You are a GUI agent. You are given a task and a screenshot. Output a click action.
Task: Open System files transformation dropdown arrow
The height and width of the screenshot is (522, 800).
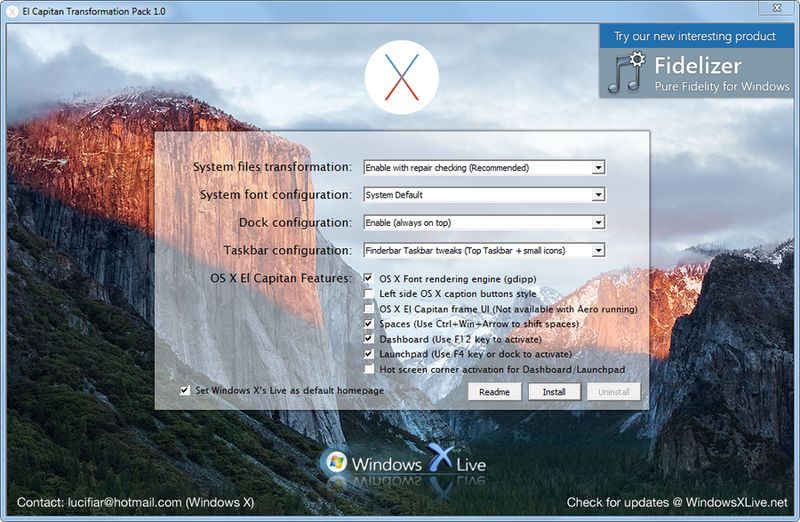tap(598, 167)
